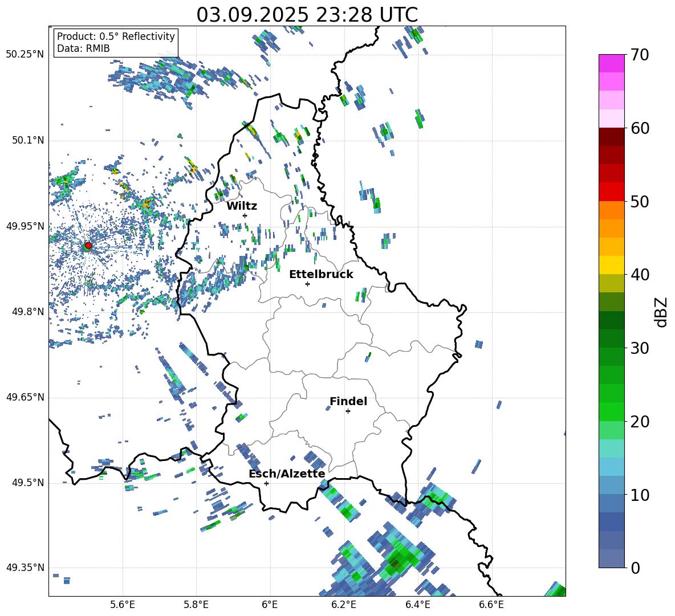Click the bright green 20 dBZ colorbar segment

611,411
